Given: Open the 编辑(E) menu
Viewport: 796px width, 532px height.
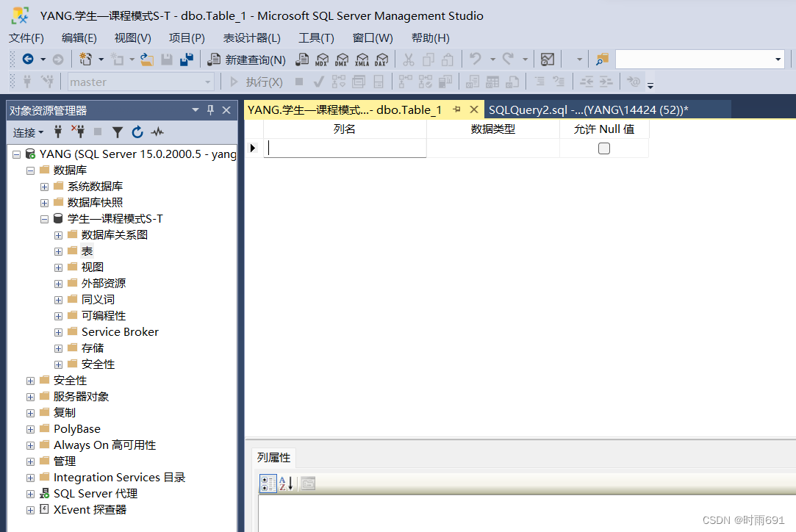Looking at the screenshot, I should [79, 38].
